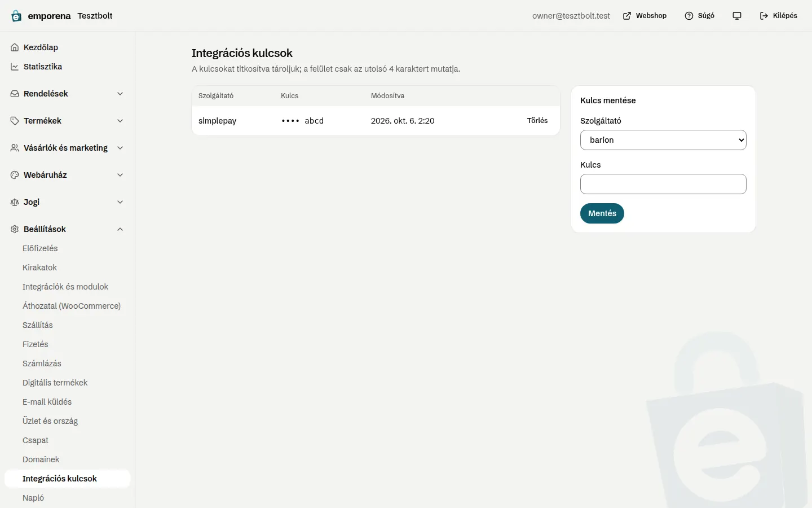The width and height of the screenshot is (812, 508).
Task: Collapse the Beállítások section chevron
Action: click(x=120, y=229)
